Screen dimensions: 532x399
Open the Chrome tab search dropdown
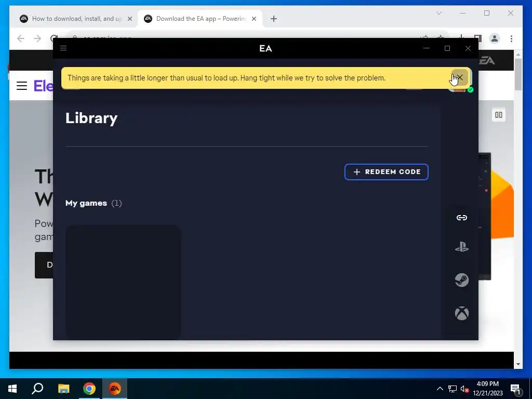(439, 13)
